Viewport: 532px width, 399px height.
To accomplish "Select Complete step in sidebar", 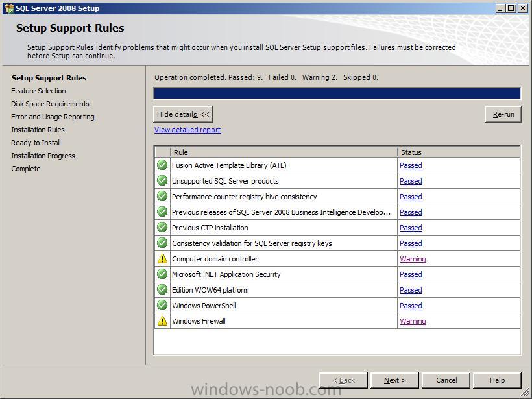I will 25,169.
